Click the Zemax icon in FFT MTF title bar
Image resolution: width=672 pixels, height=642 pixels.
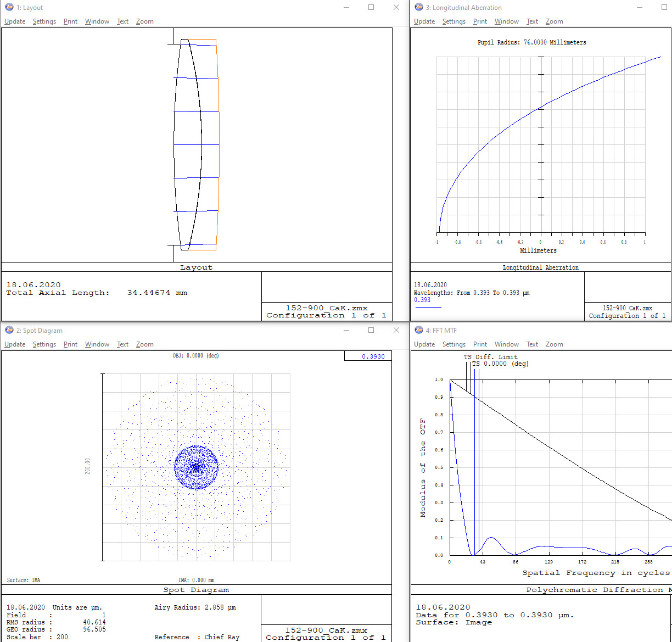tap(419, 330)
